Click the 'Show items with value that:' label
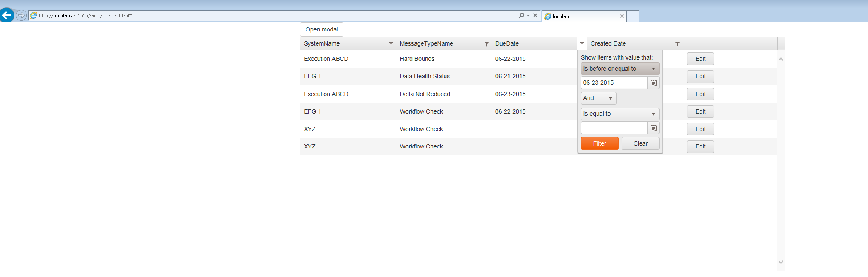Image resolution: width=868 pixels, height=277 pixels. 617,57
